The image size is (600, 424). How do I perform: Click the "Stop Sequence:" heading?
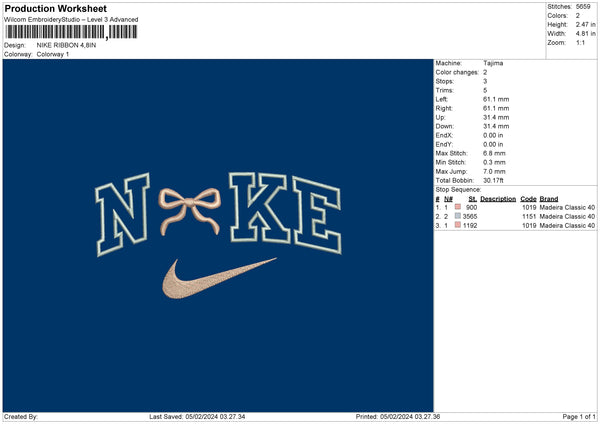(x=458, y=189)
